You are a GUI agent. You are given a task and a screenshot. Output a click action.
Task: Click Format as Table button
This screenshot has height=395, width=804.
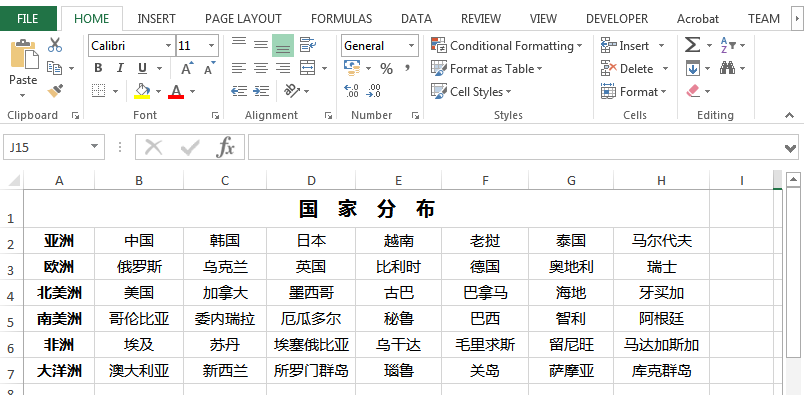tap(487, 68)
